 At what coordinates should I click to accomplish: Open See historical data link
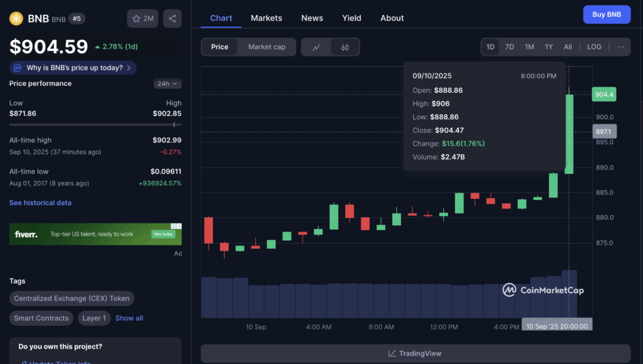point(40,203)
